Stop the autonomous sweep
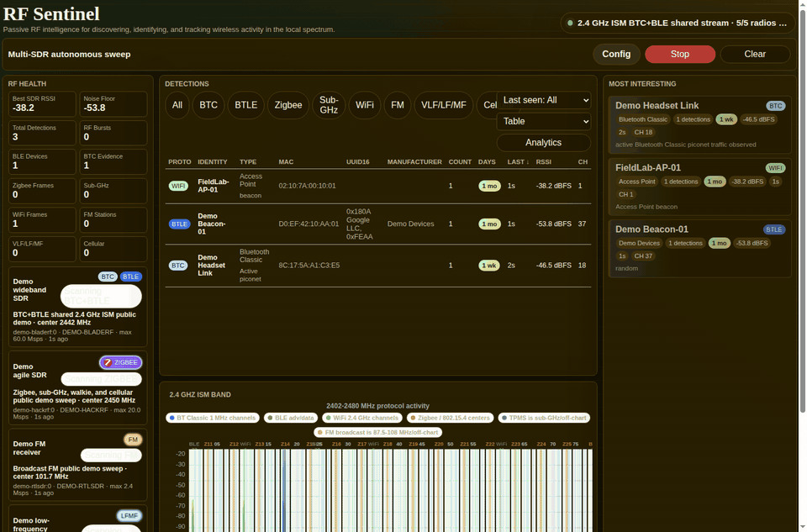 680,54
